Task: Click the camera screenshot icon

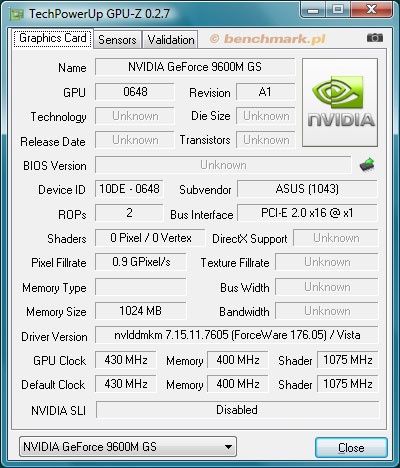Action: click(x=375, y=38)
